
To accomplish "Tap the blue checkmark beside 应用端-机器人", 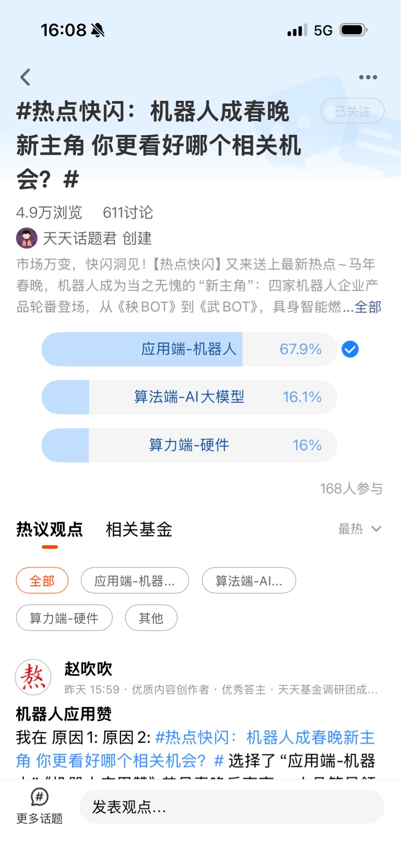I will [350, 349].
